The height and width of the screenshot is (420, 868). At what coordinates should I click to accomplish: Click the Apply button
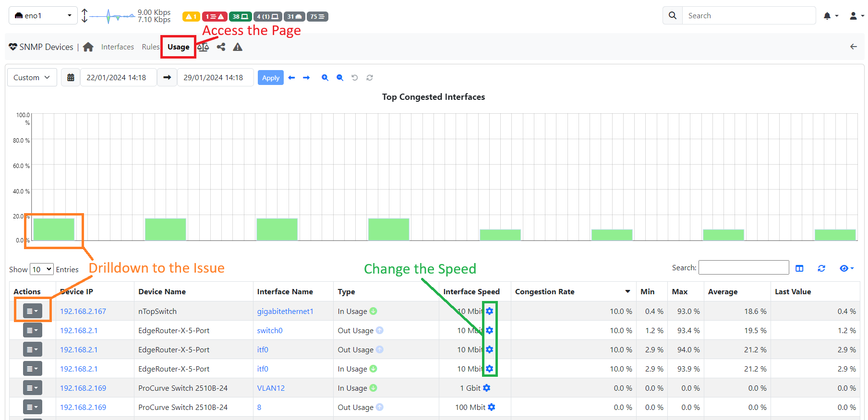pos(271,78)
